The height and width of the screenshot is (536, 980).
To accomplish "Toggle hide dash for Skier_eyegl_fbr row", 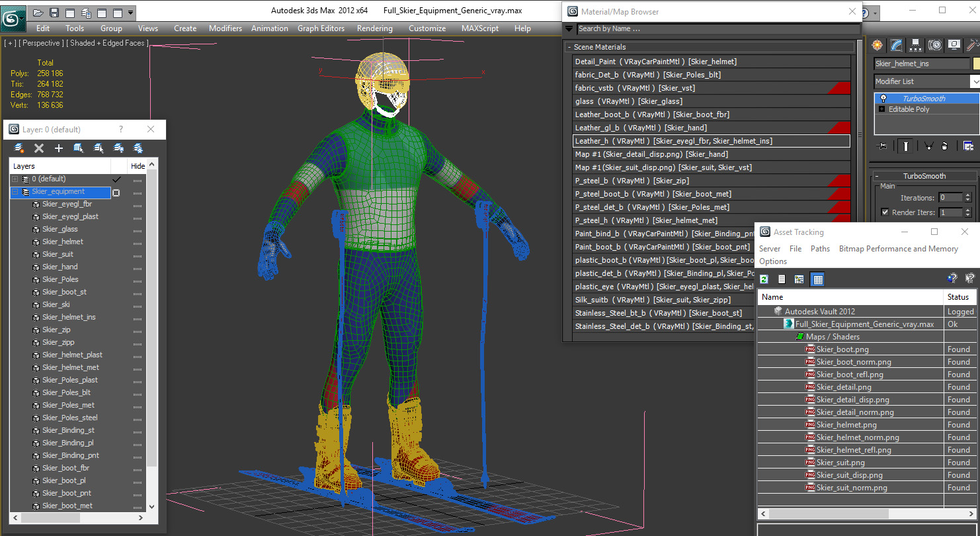I will pos(138,205).
